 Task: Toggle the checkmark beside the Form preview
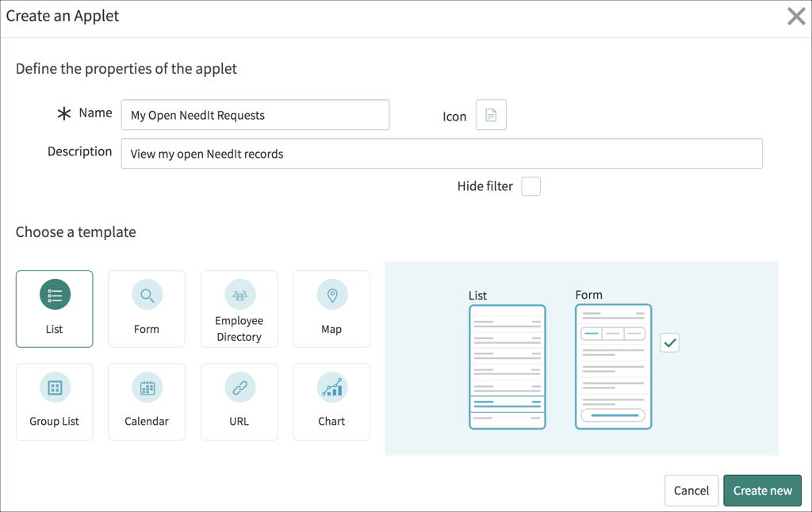point(669,342)
